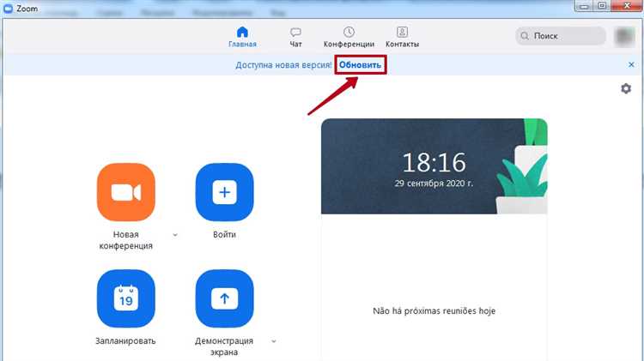Click the 18:16 clock text
Image resolution: width=644 pixels, height=361 pixels.
[434, 162]
